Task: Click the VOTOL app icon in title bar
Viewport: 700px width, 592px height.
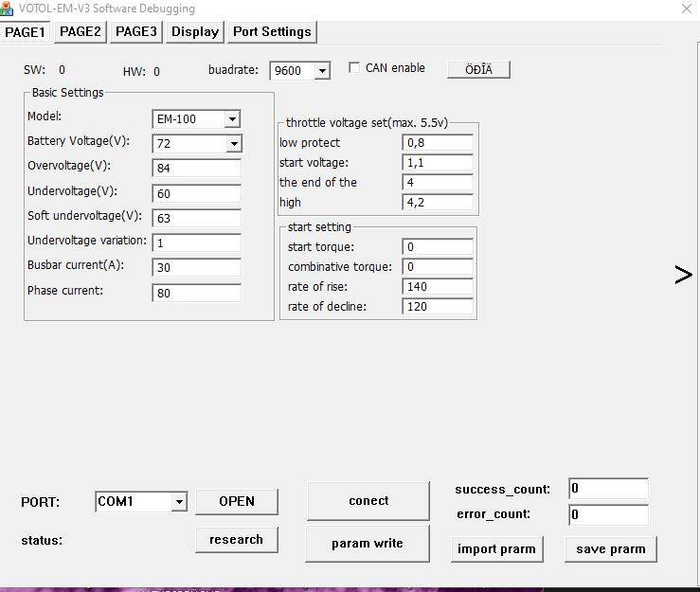Action: [x=7, y=9]
